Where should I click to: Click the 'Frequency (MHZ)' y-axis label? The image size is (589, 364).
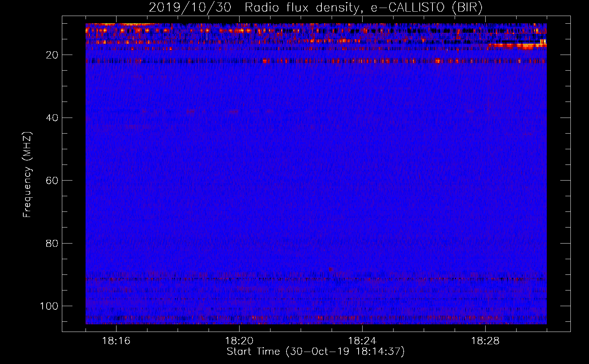click(x=27, y=175)
